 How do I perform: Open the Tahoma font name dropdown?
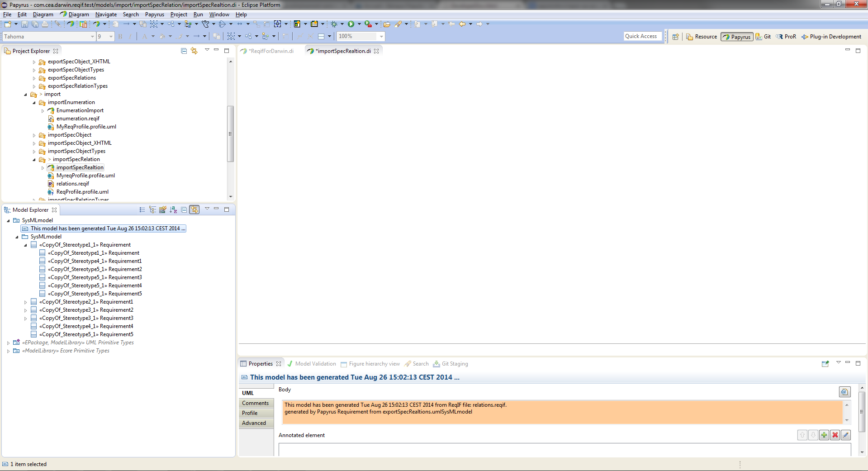point(92,37)
